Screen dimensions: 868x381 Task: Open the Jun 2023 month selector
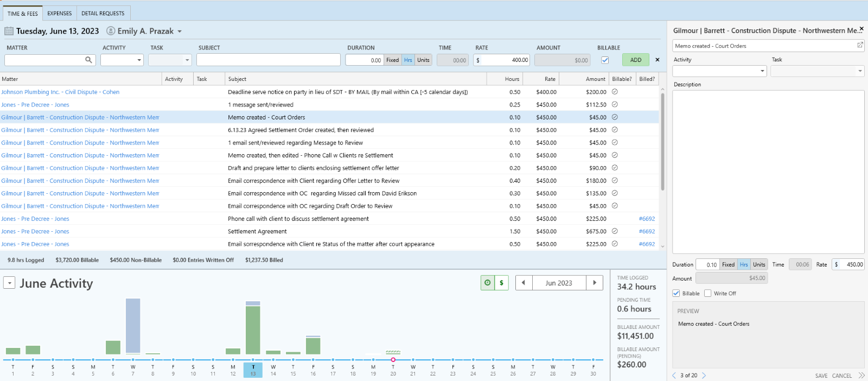(x=559, y=283)
